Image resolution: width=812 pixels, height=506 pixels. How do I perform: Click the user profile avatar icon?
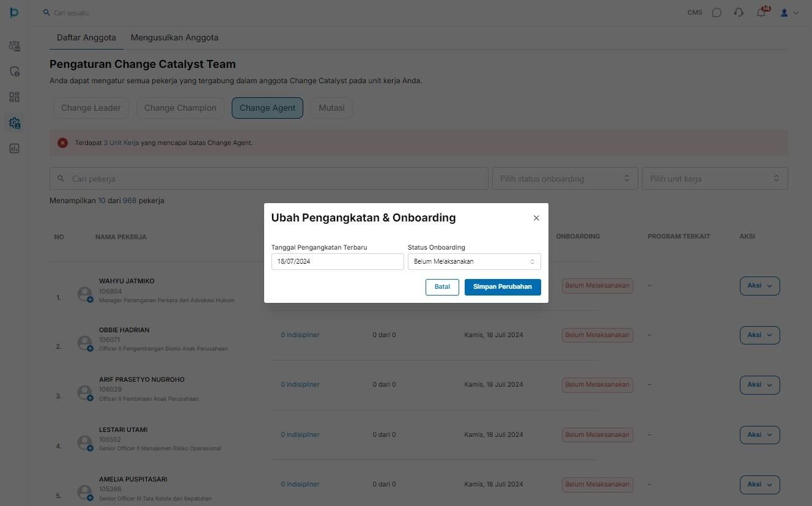point(784,12)
